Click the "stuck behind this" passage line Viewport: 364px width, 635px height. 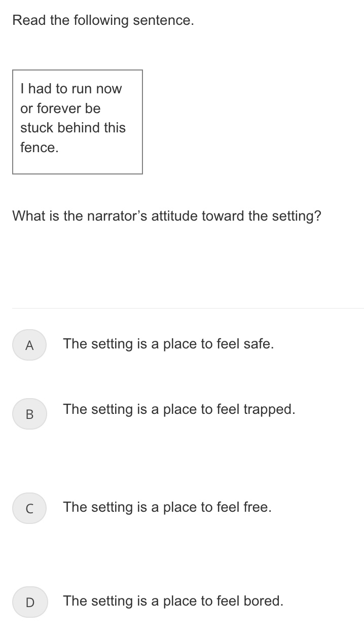click(x=73, y=128)
